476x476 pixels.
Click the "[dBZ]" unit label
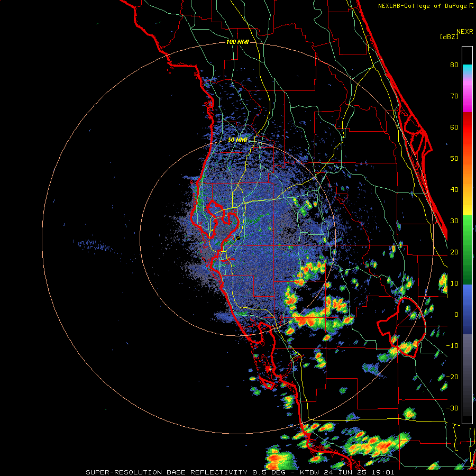click(449, 37)
